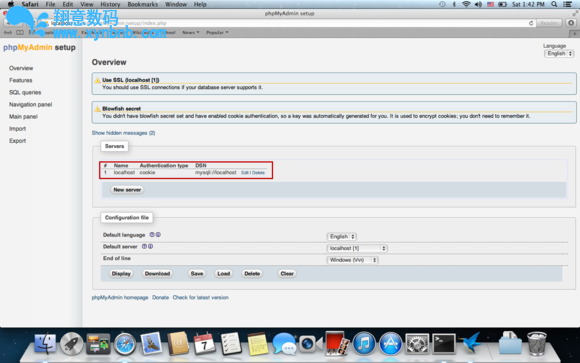The image size is (580, 363).
Task: Open the End of line dropdown
Action: coord(353,260)
